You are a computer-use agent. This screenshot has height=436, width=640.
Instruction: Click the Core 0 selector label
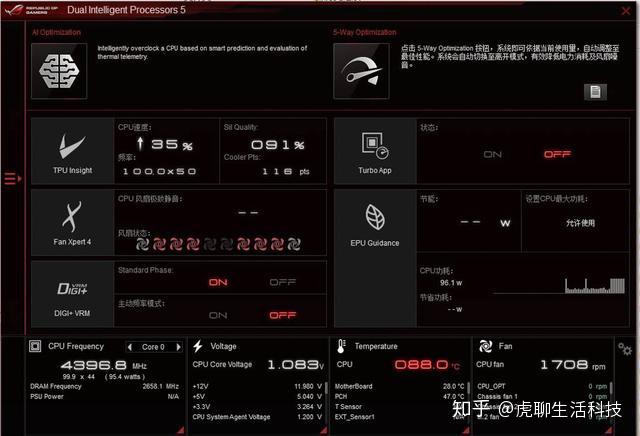pyautogui.click(x=153, y=347)
